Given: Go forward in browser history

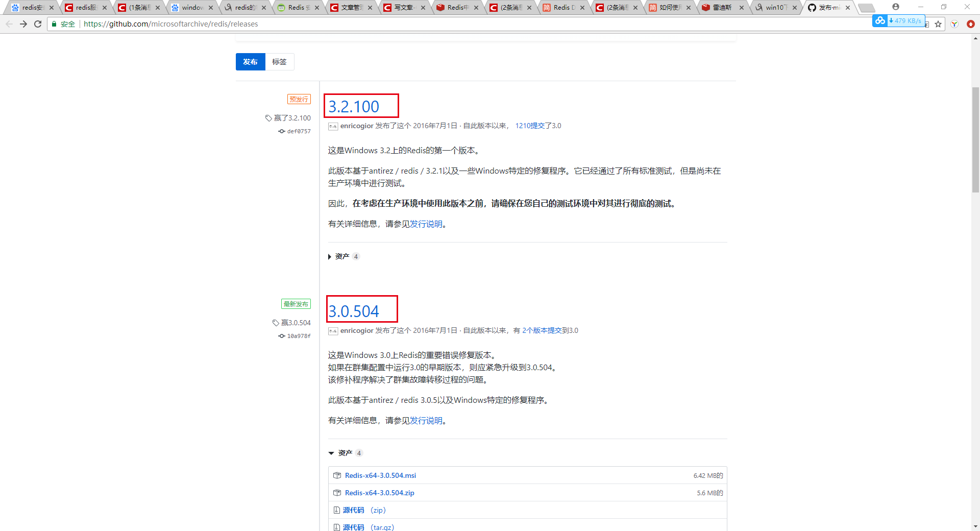Looking at the screenshot, I should pyautogui.click(x=23, y=24).
